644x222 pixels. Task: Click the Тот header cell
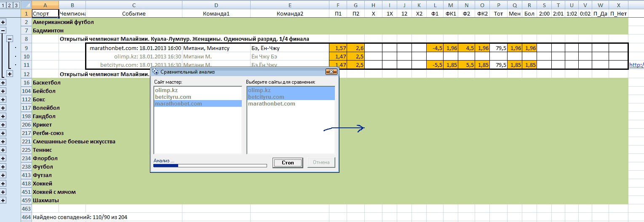(499, 13)
